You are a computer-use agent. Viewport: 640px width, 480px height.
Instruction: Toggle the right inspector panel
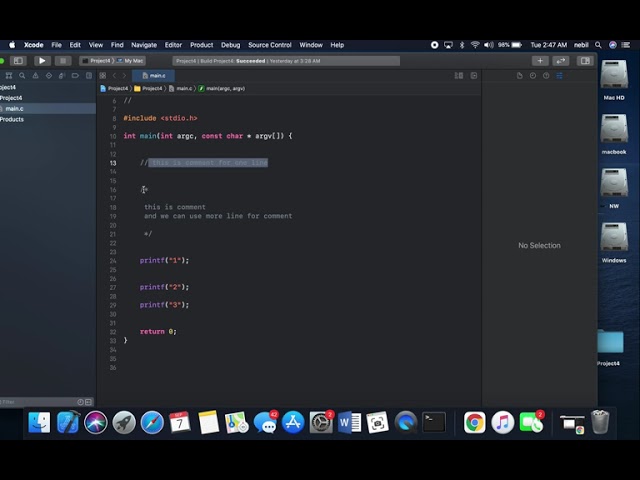(585, 61)
